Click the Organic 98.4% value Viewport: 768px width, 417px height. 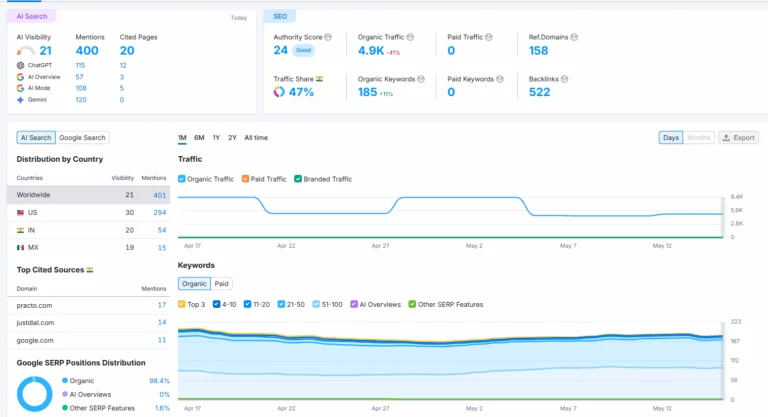click(x=159, y=381)
